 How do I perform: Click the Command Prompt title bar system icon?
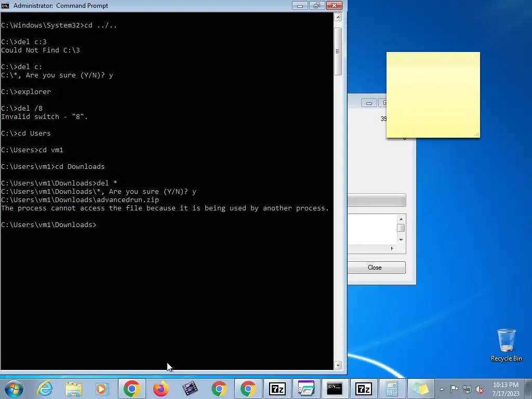pos(5,5)
